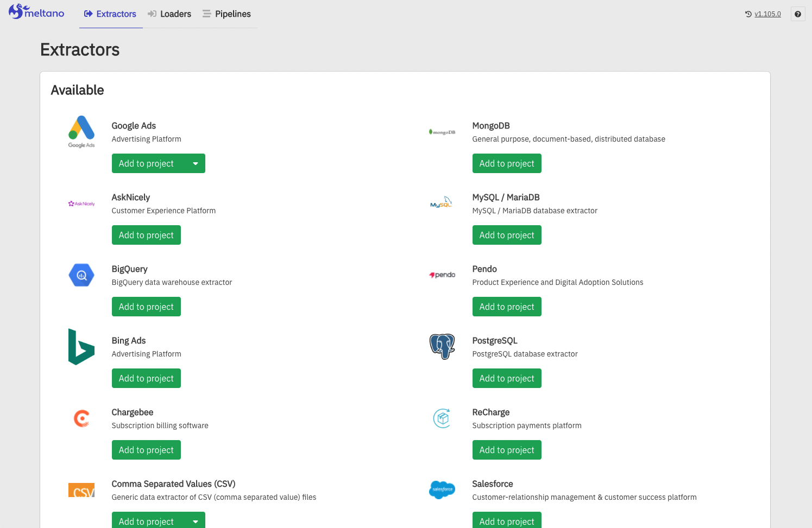Click the Available section heading
Image resolution: width=812 pixels, height=528 pixels.
pos(78,90)
